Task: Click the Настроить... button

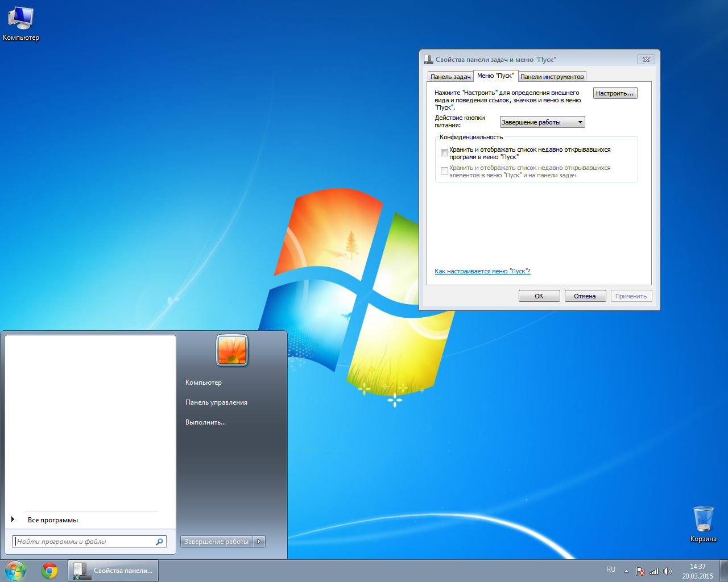Action: 615,93
